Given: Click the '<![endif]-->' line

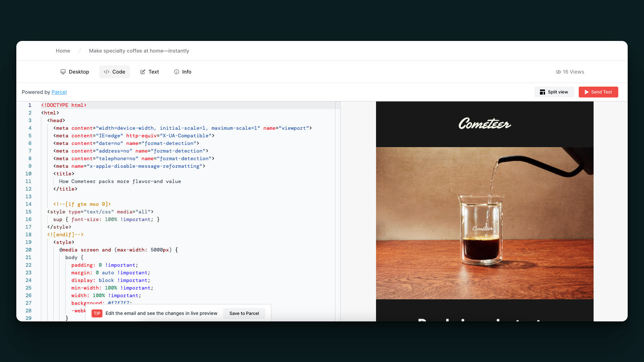Looking at the screenshot, I should click(x=65, y=234).
